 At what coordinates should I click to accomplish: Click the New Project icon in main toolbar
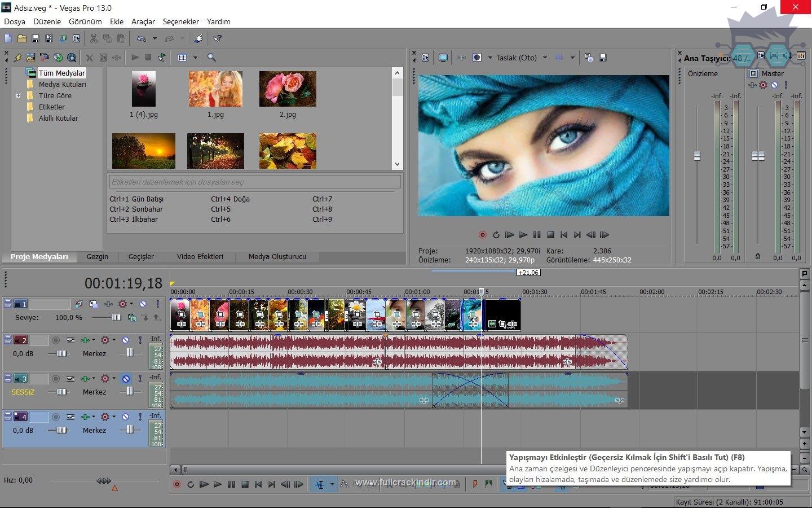8,38
